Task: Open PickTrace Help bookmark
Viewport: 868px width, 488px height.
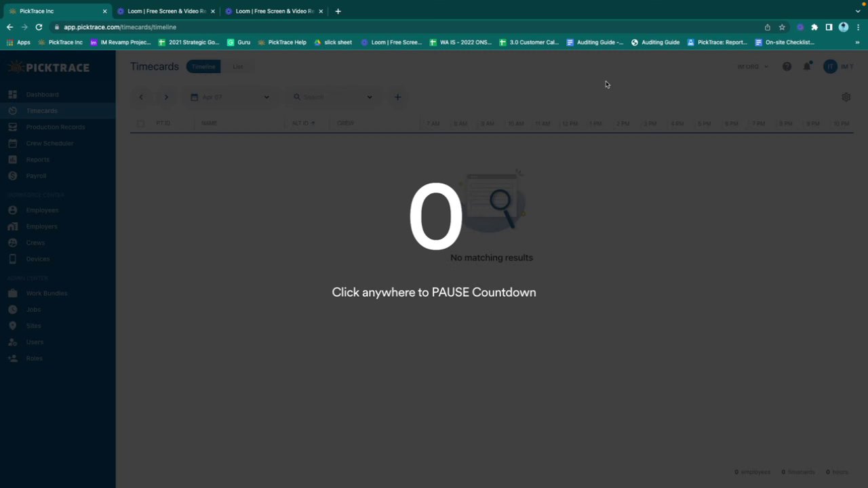Action: (x=282, y=42)
